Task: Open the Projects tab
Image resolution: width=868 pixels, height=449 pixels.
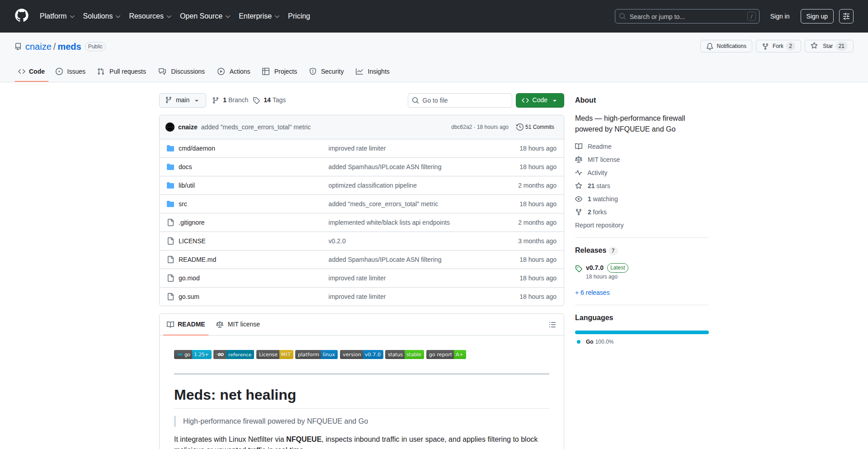Action: click(x=280, y=71)
